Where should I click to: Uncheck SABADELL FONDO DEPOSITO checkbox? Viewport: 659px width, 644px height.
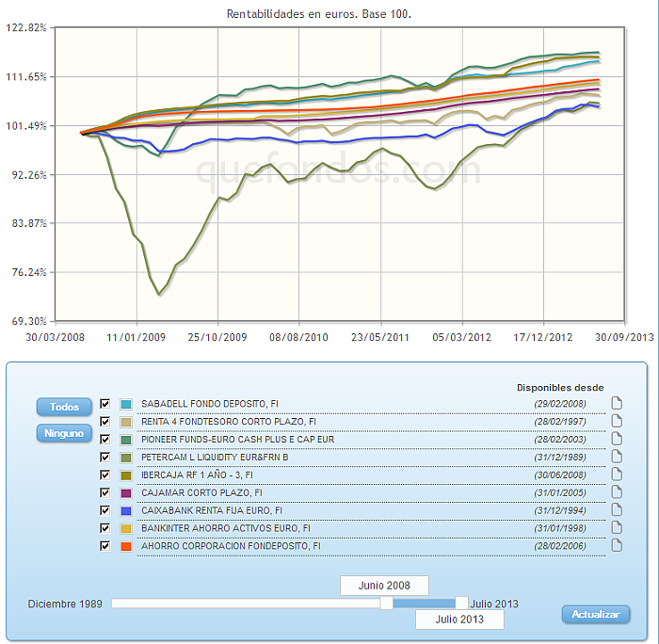(x=105, y=404)
